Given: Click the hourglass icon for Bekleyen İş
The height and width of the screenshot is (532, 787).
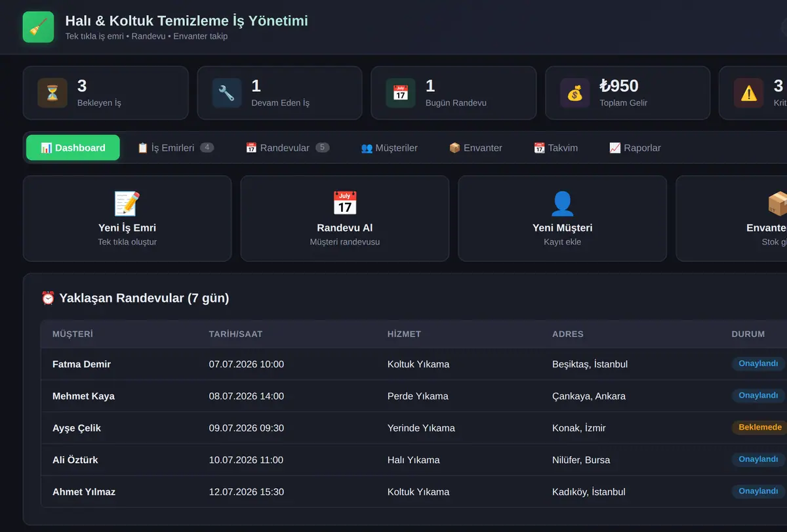Looking at the screenshot, I should pos(52,93).
